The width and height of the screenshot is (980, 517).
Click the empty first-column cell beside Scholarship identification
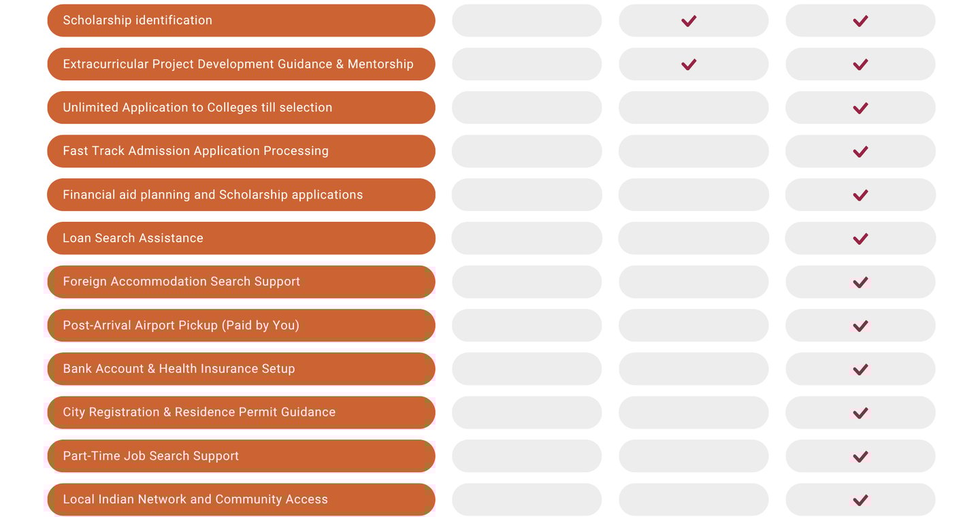527,20
